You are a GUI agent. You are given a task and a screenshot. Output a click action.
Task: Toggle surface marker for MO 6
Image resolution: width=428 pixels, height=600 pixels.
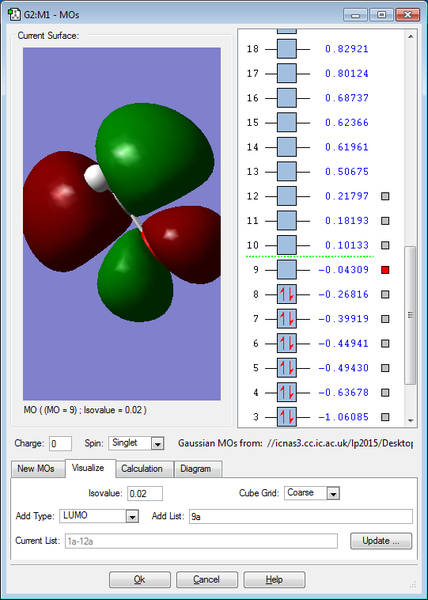coord(385,343)
